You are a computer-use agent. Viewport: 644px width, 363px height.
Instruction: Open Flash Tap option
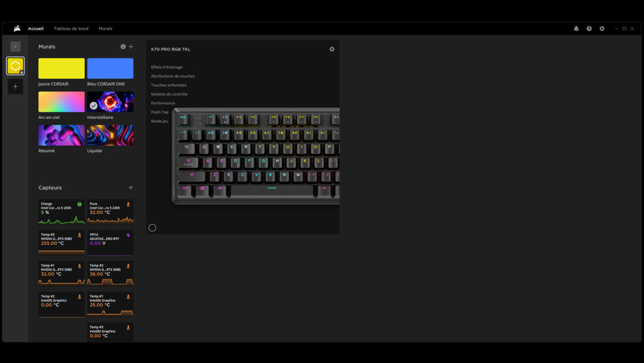pyautogui.click(x=160, y=112)
